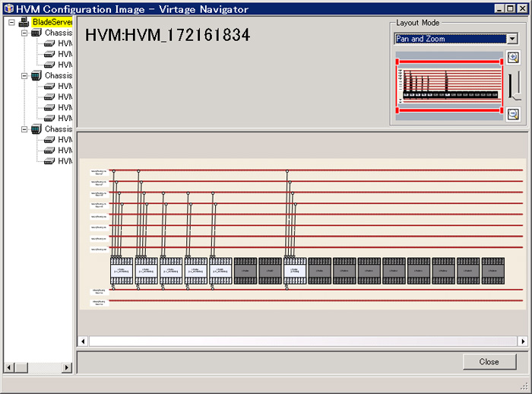Click the Virtage Navigator title bar app icon
This screenshot has width=532, height=394.
click(x=9, y=8)
